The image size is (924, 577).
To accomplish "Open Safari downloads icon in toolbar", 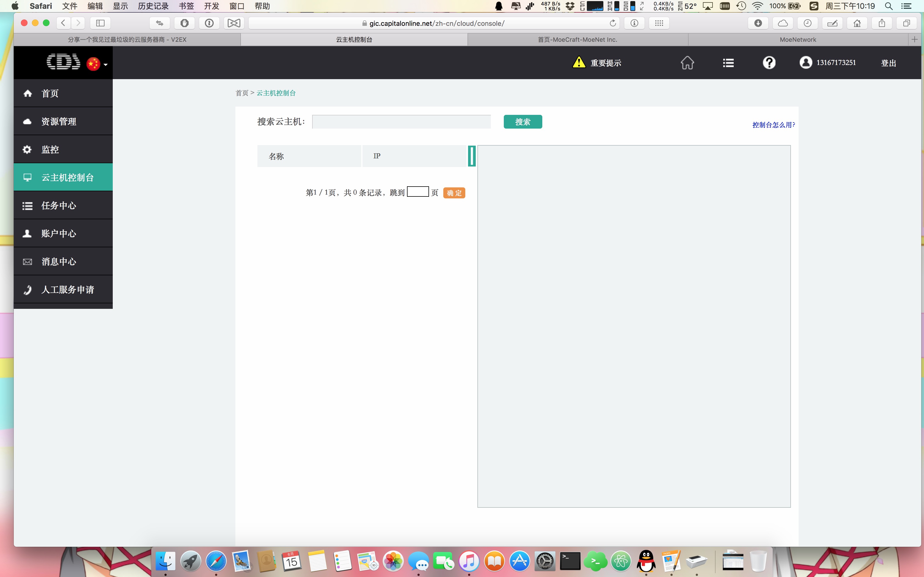I will tap(758, 23).
